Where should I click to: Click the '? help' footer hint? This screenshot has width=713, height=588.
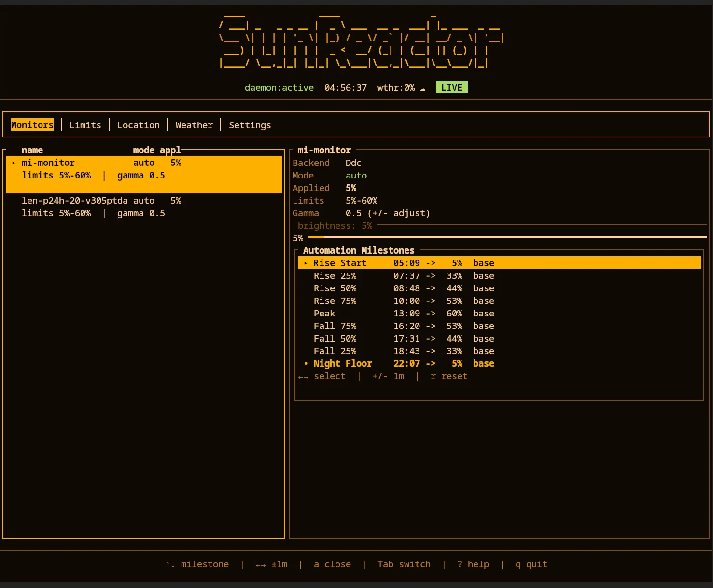tap(473, 564)
